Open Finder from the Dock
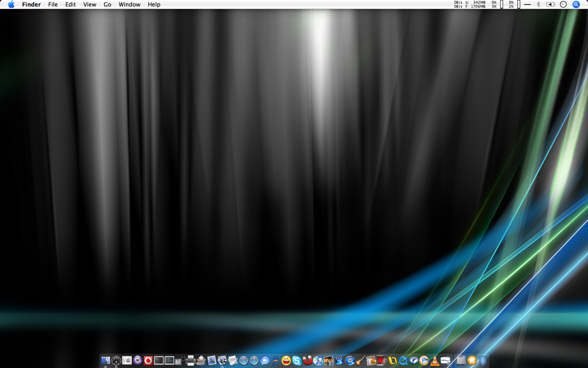 (105, 360)
